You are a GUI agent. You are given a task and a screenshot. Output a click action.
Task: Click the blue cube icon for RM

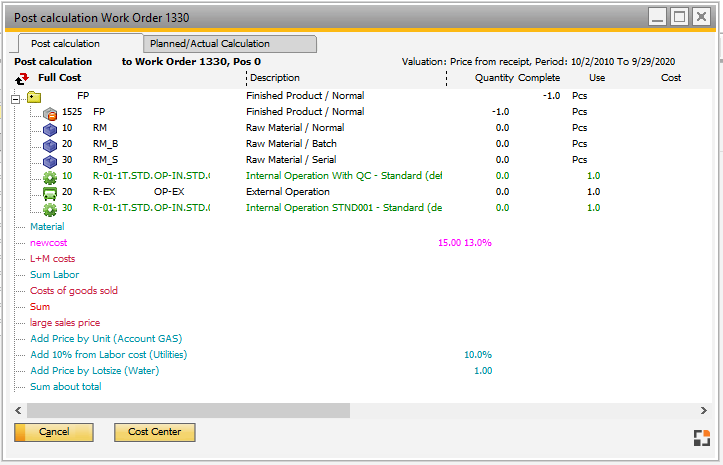click(x=50, y=129)
